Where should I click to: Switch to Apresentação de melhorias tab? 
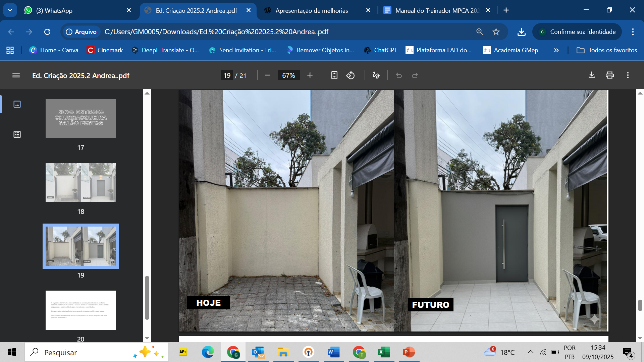point(317,10)
